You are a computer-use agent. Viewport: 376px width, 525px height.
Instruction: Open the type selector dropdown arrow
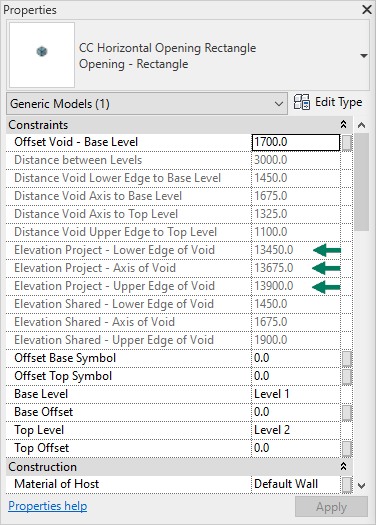(x=364, y=56)
